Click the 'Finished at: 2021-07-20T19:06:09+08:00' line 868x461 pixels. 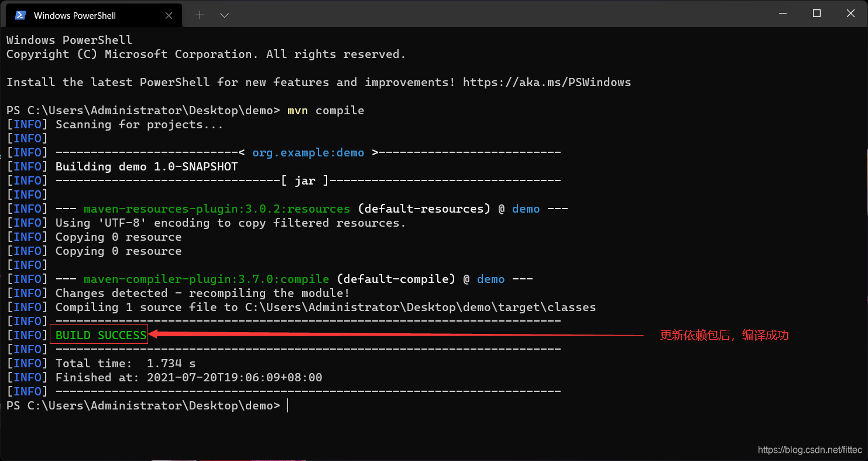(x=188, y=378)
